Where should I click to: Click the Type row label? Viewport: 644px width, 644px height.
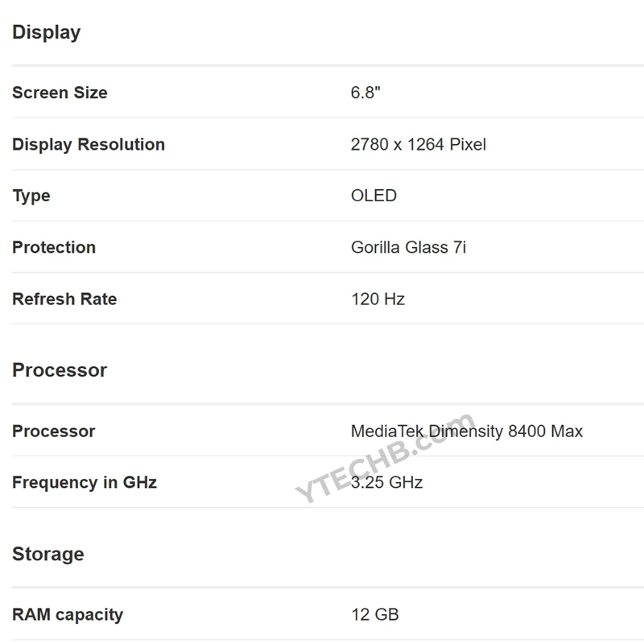31,196
